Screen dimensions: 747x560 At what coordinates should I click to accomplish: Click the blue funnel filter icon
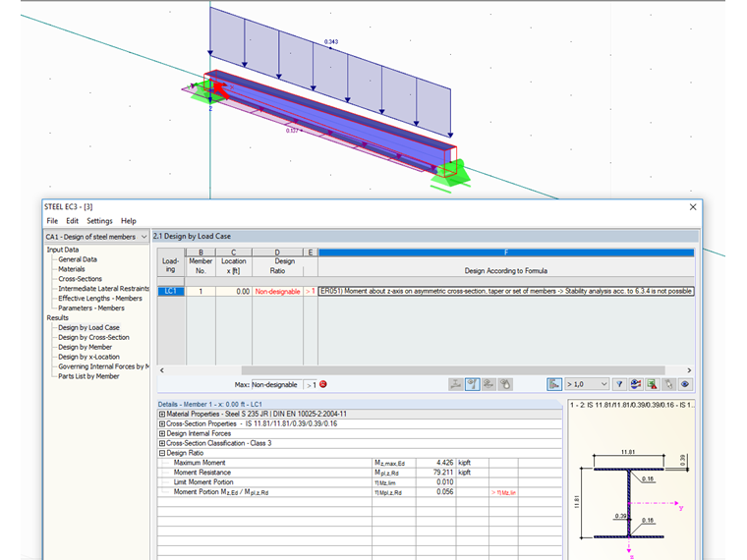619,384
